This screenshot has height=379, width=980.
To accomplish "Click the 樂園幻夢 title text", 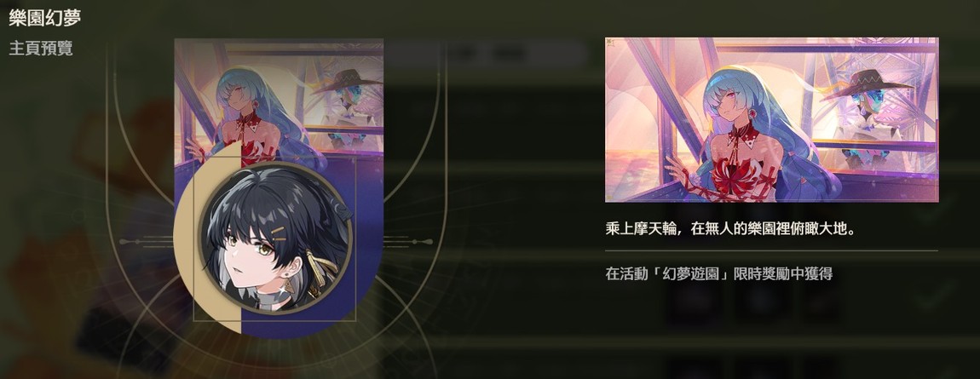I will click(x=45, y=18).
